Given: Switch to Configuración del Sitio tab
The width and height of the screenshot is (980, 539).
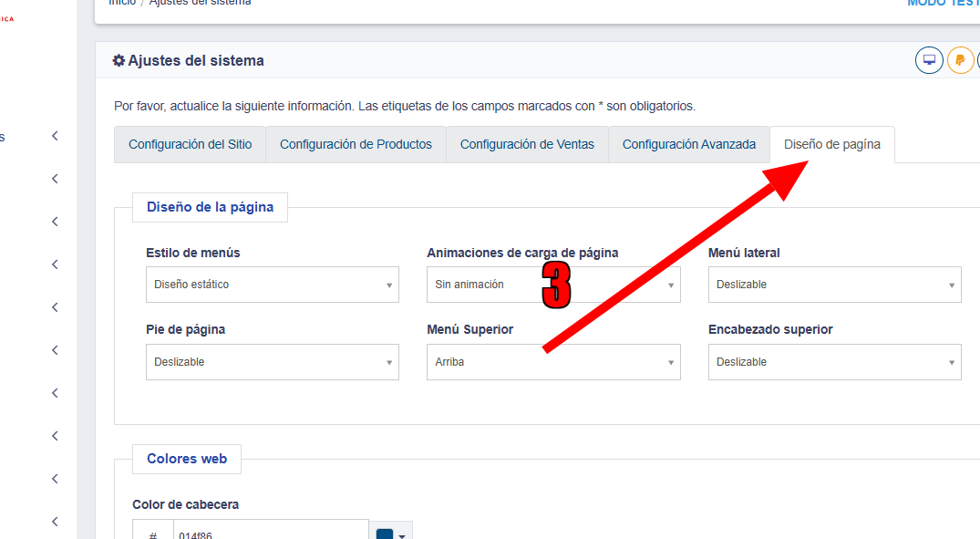Looking at the screenshot, I should pyautogui.click(x=190, y=144).
